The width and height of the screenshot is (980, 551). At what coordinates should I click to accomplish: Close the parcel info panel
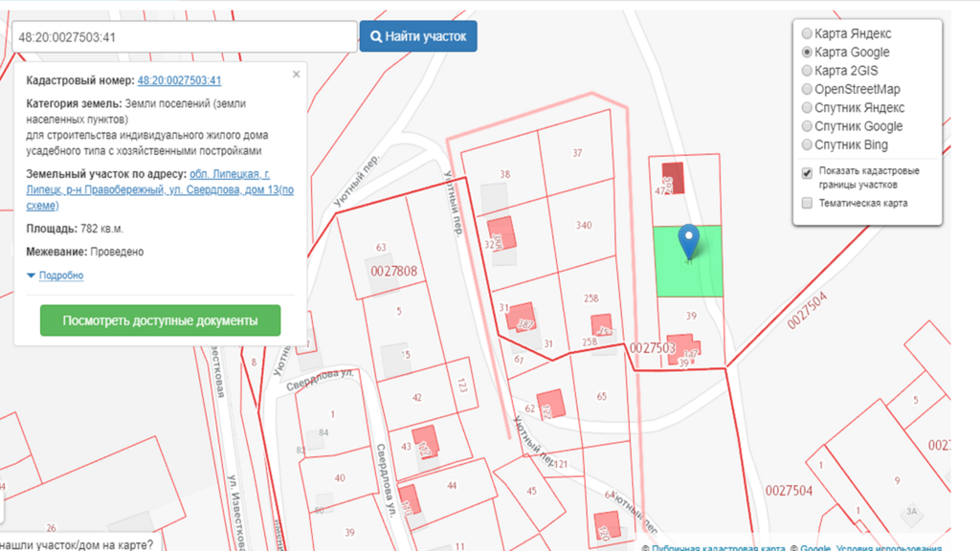pyautogui.click(x=296, y=74)
